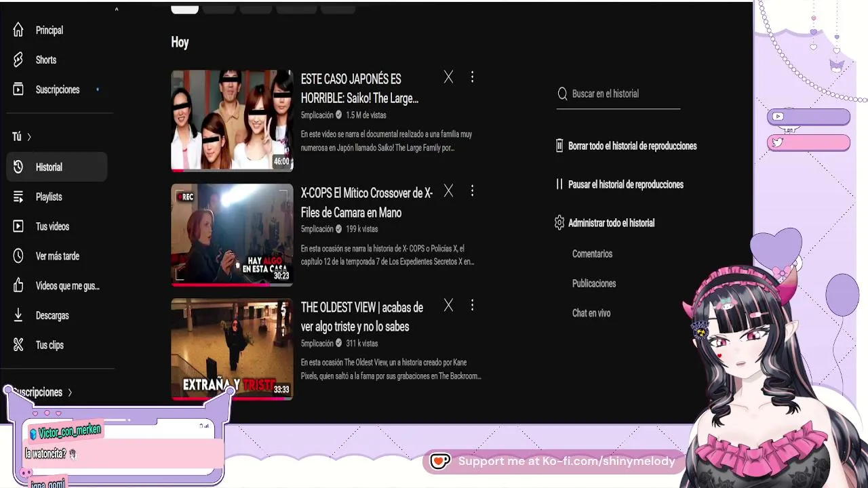Open the Chat en vivo link

click(591, 313)
